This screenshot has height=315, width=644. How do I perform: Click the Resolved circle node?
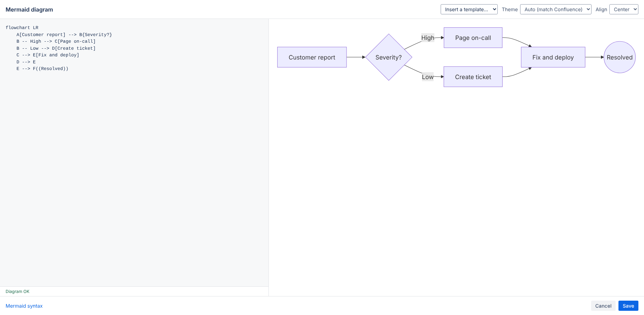[619, 57]
